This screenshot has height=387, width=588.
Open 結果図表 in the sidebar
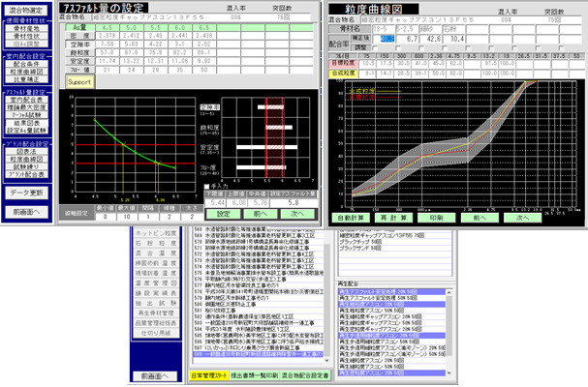[x=26, y=123]
